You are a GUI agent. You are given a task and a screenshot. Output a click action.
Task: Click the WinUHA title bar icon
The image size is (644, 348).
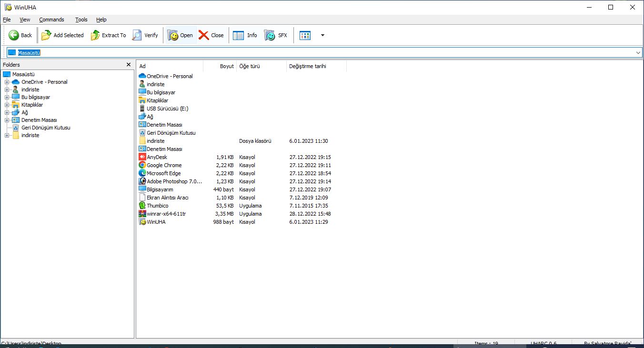(x=8, y=7)
